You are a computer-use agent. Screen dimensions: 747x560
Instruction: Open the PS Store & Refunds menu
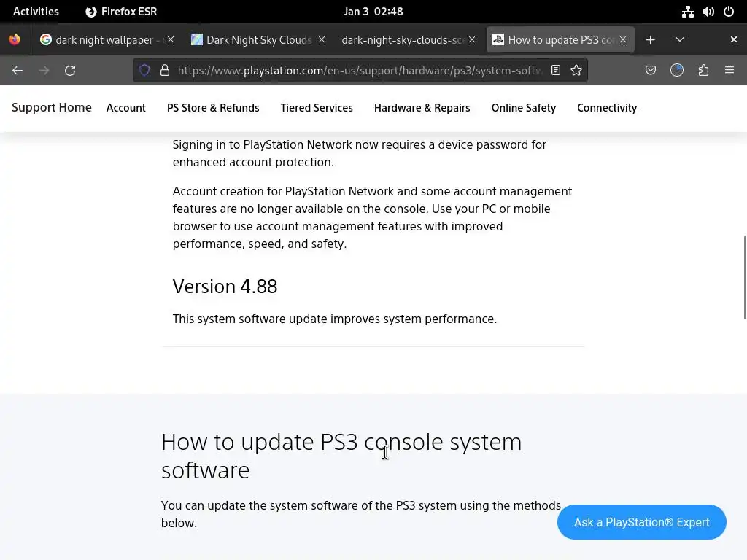point(213,108)
